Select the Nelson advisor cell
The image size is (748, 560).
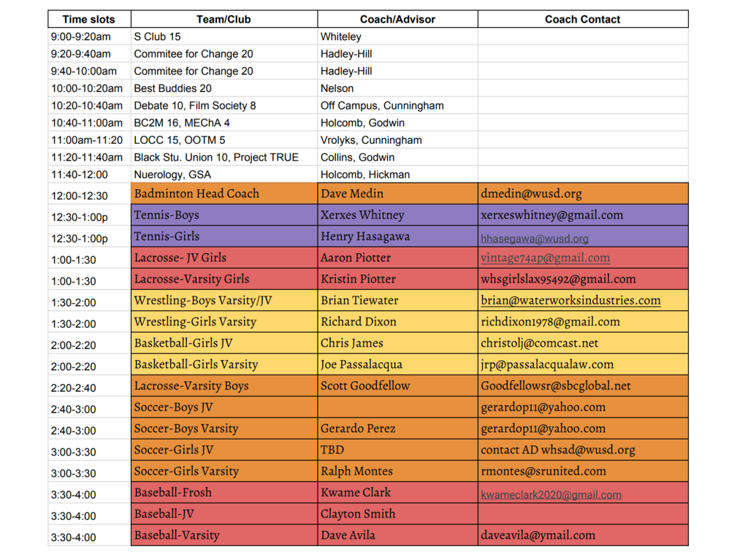coord(397,88)
